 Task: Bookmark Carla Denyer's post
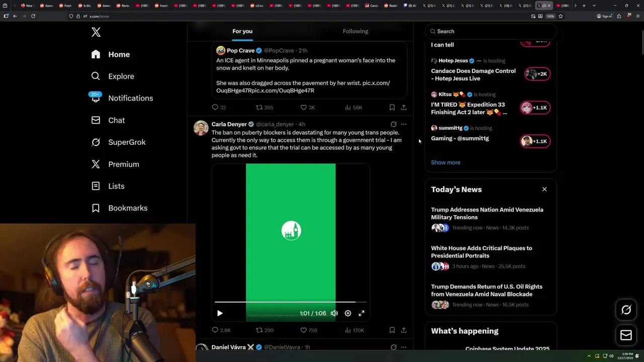point(392,330)
